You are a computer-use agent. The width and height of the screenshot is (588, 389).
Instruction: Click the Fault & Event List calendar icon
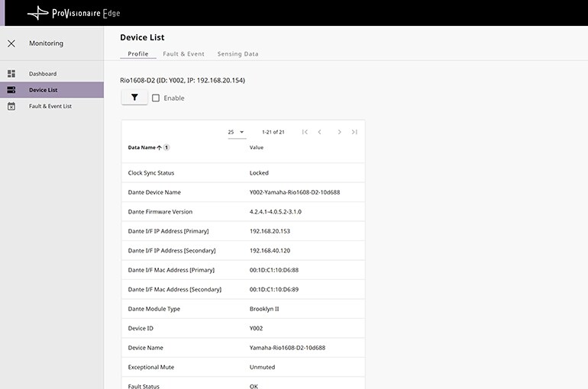(11, 106)
